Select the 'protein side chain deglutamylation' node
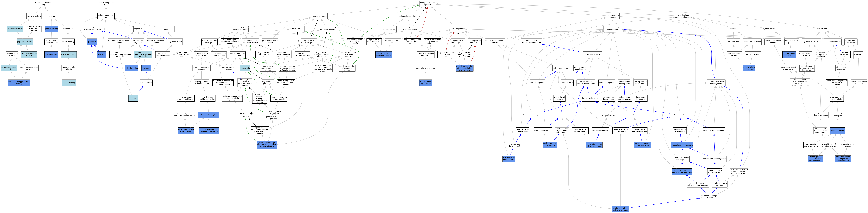 point(209,130)
